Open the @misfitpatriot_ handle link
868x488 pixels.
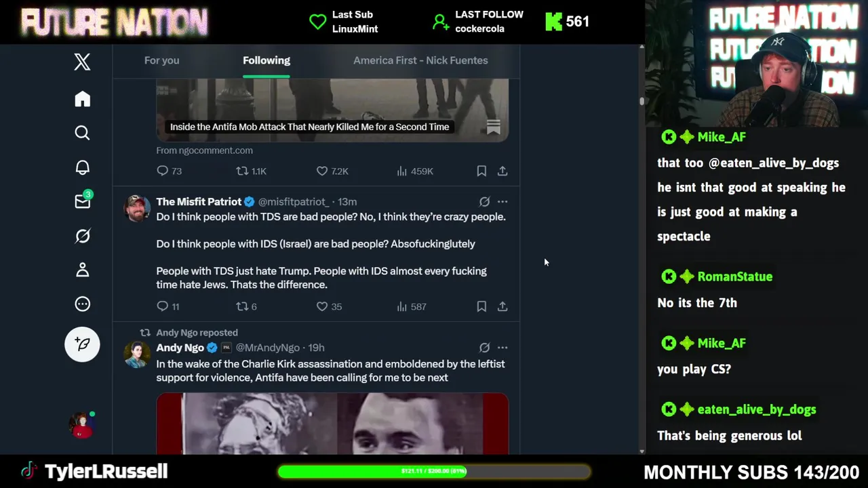pos(294,201)
